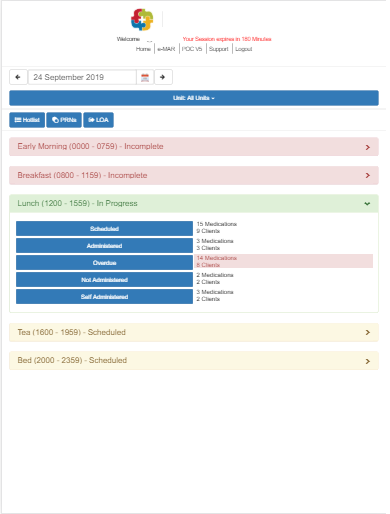Click the Self Administered button
This screenshot has height=514, width=390.
(x=104, y=297)
